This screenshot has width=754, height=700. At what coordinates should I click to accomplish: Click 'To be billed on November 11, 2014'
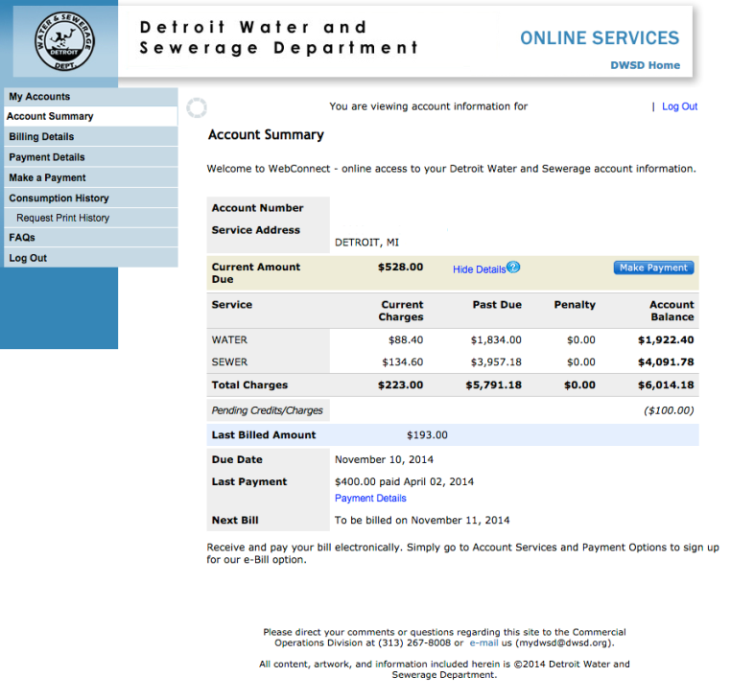422,520
